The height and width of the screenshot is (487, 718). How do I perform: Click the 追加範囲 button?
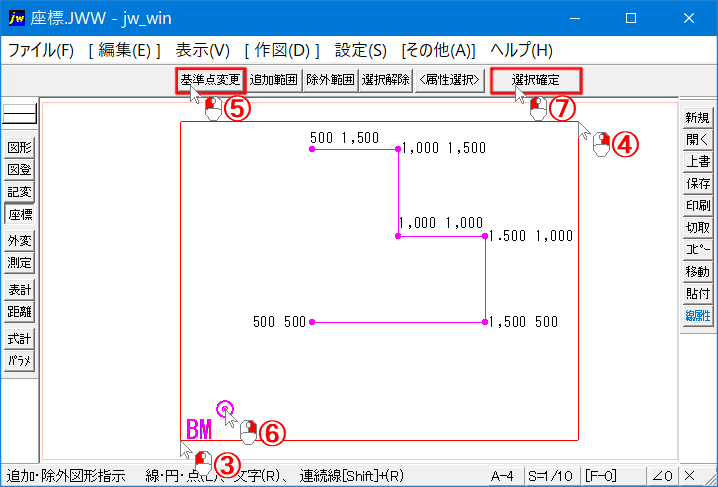click(273, 81)
